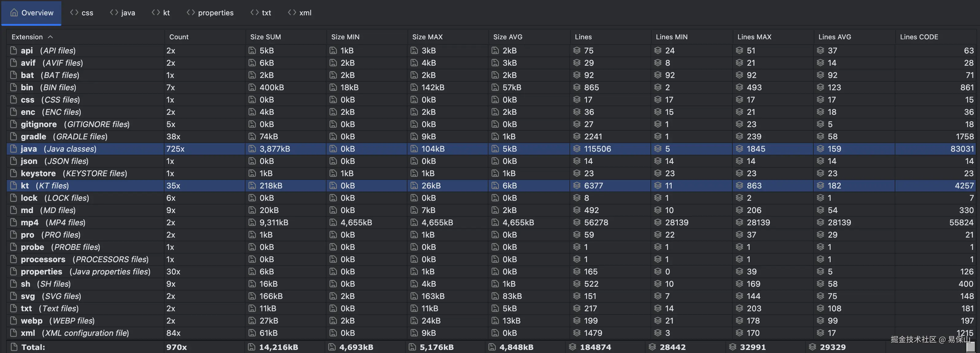Click the file icon next to java extension
Image resolution: width=980 pixels, height=353 pixels.
tap(13, 149)
